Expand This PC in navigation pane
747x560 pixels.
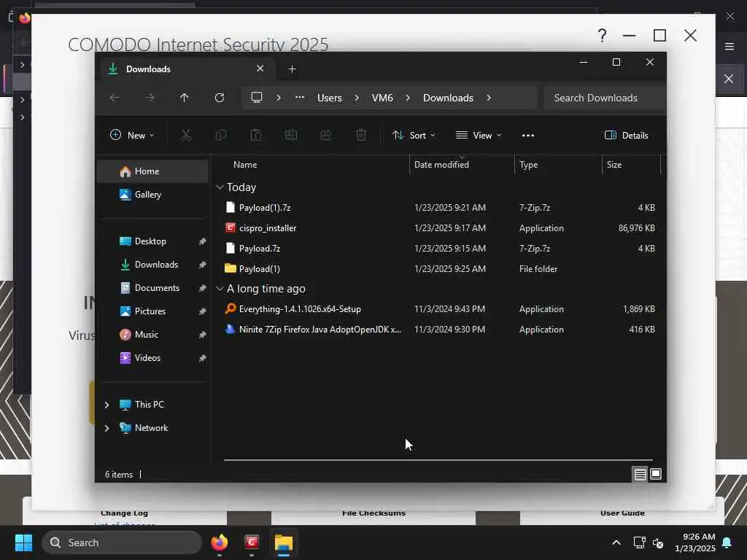pos(107,405)
